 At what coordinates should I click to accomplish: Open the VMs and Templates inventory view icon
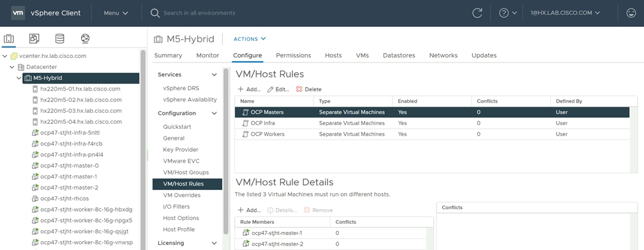34,39
